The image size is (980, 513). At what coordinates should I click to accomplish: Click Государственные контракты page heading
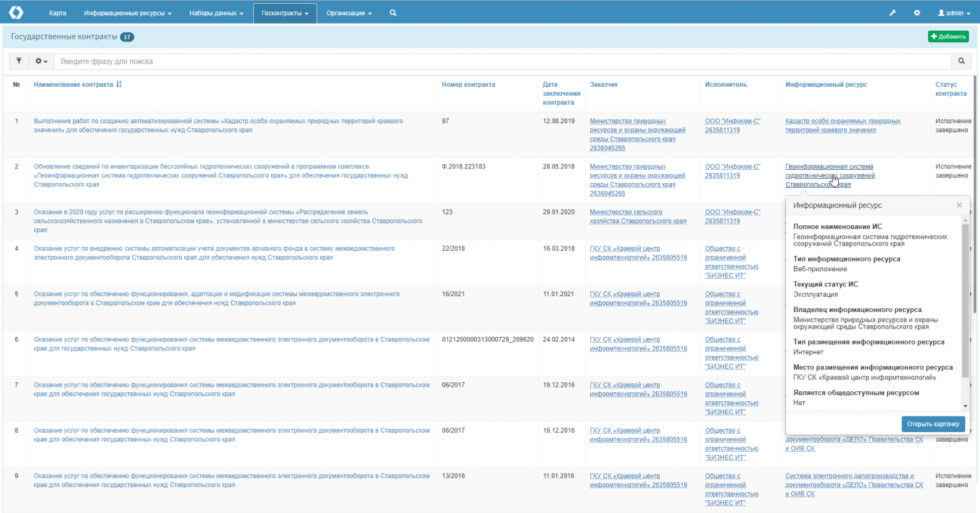pyautogui.click(x=64, y=36)
